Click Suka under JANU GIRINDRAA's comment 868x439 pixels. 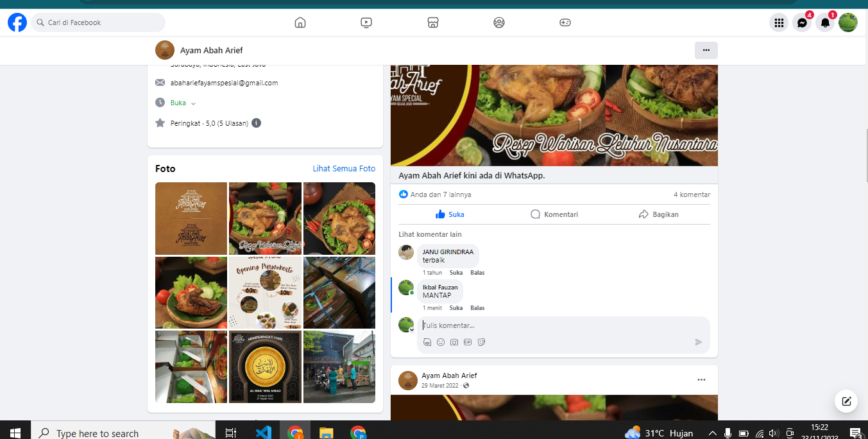(x=456, y=273)
